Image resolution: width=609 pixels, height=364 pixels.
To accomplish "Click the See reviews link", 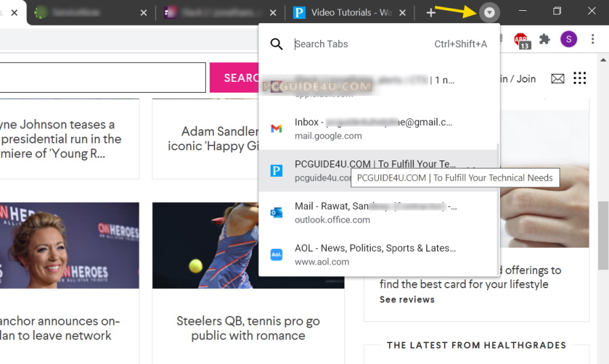I will click(407, 300).
